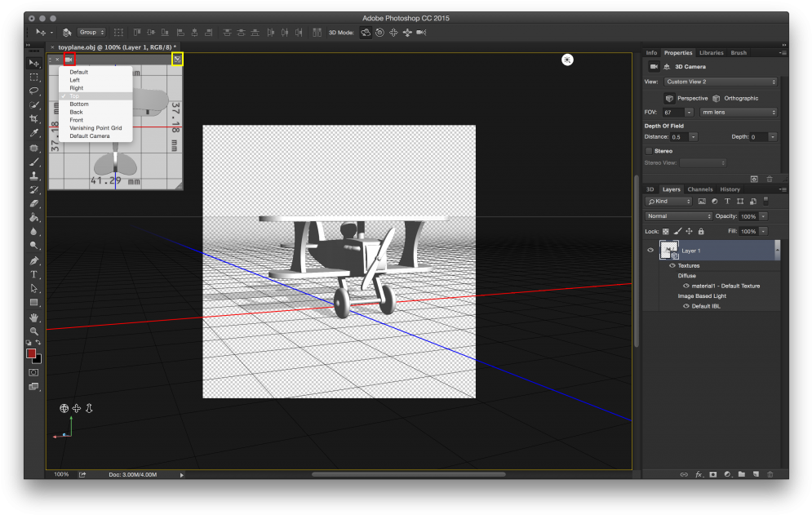The image size is (812, 515).
Task: Swap main and secondary view icon
Action: 177,60
